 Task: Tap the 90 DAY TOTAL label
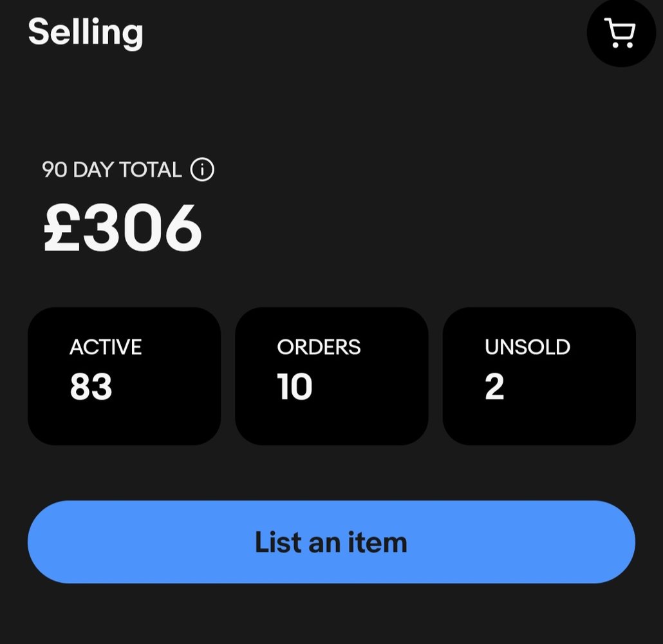(111, 169)
